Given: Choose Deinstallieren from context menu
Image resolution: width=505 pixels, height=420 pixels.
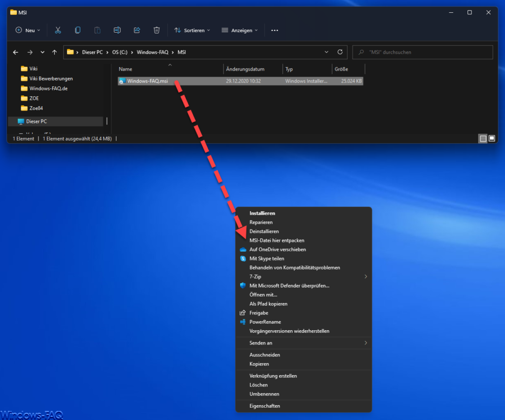Looking at the screenshot, I should [x=304, y=231].
